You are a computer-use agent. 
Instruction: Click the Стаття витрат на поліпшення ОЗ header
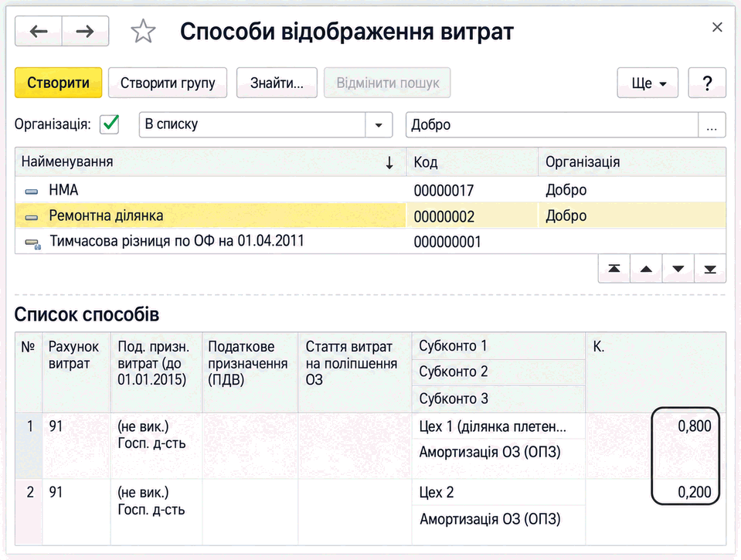pyautogui.click(x=355, y=372)
